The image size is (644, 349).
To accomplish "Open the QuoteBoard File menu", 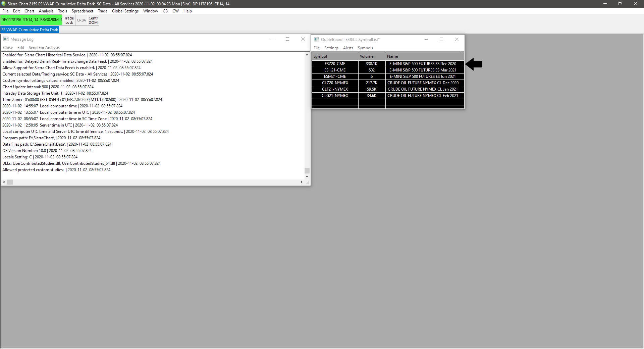I will (317, 48).
